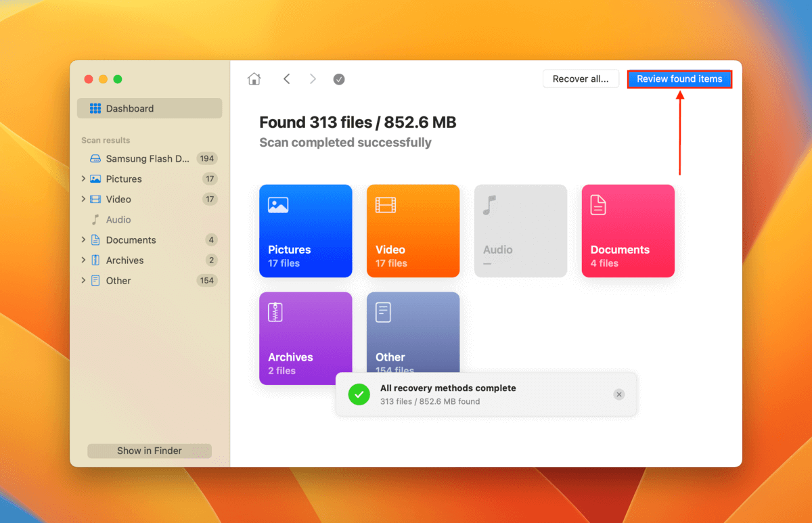Image resolution: width=812 pixels, height=523 pixels.
Task: Click Review found items button
Action: click(679, 79)
